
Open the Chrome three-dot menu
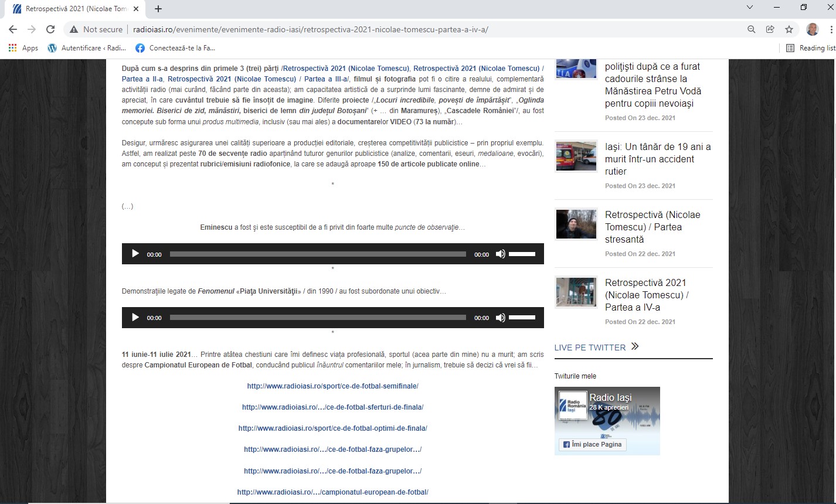pyautogui.click(x=831, y=29)
